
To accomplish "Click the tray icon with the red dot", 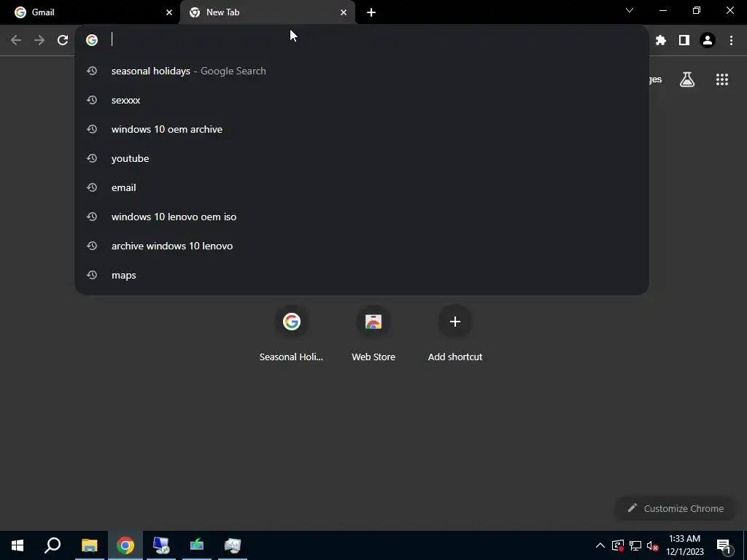I will pos(617,545).
